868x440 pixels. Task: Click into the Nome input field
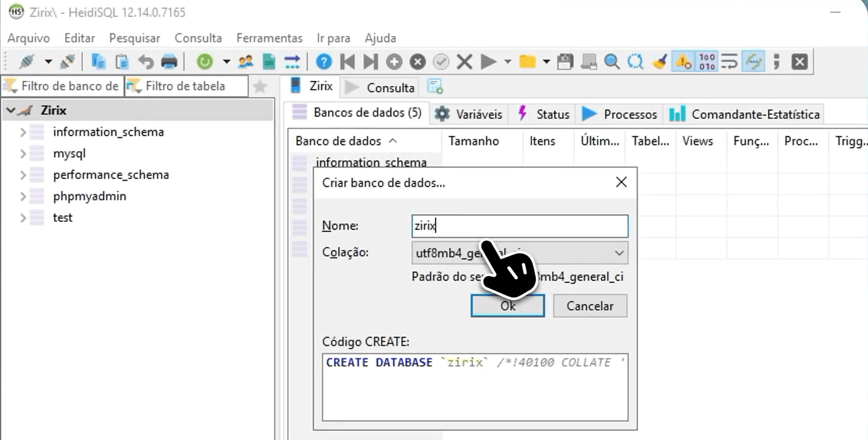point(519,226)
